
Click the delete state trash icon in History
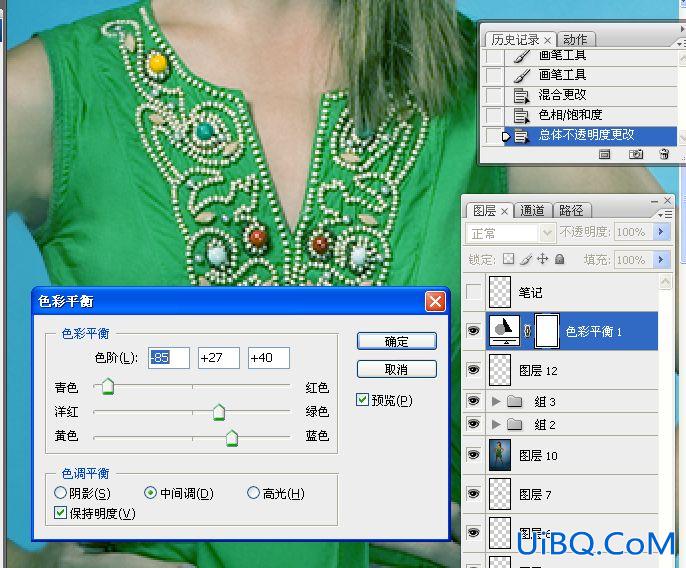point(664,154)
